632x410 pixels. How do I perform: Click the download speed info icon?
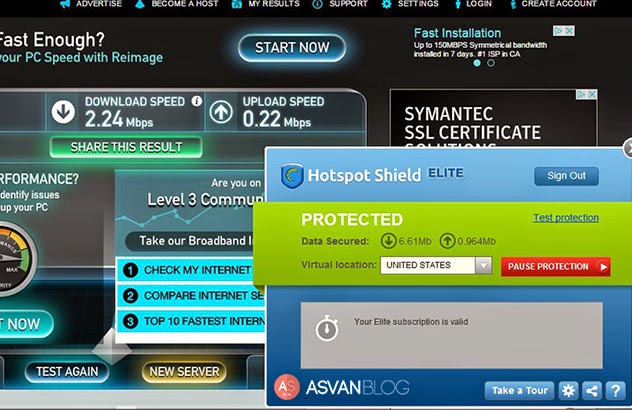[197, 101]
